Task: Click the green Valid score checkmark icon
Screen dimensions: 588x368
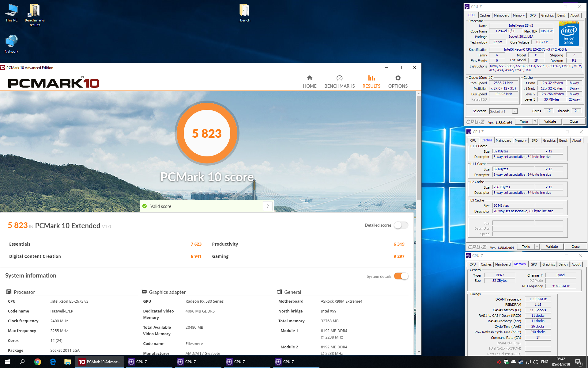Action: [x=145, y=206]
